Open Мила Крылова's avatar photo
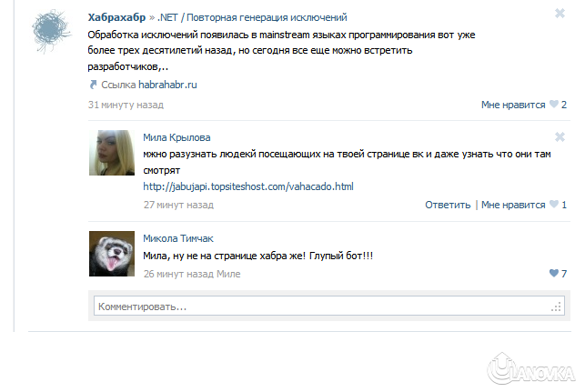Viewport: 585px width, 392px height. [112, 153]
